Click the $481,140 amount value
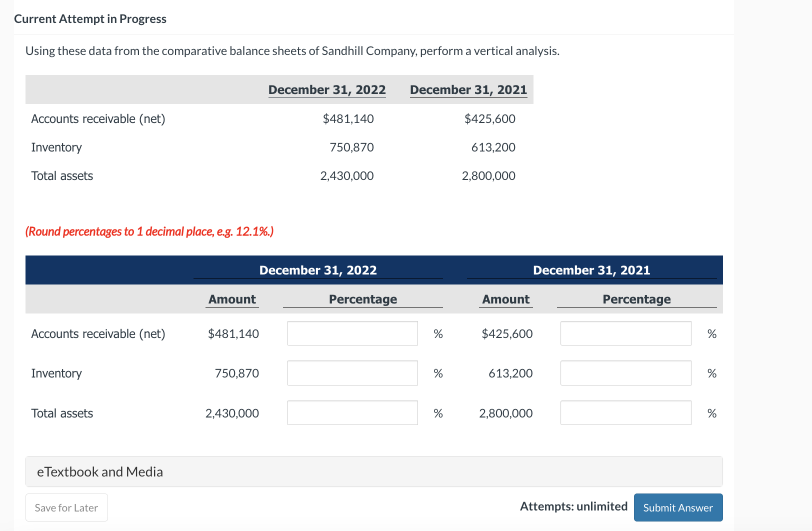 [233, 333]
